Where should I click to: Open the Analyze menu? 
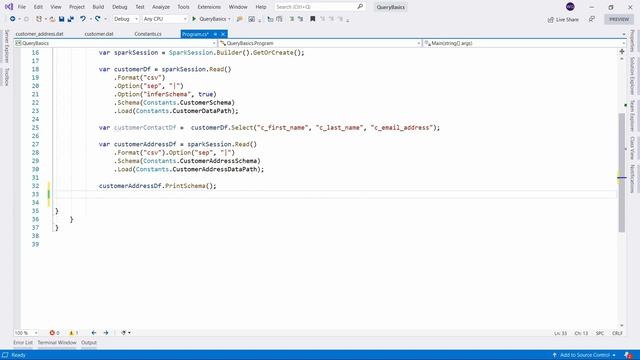(161, 7)
